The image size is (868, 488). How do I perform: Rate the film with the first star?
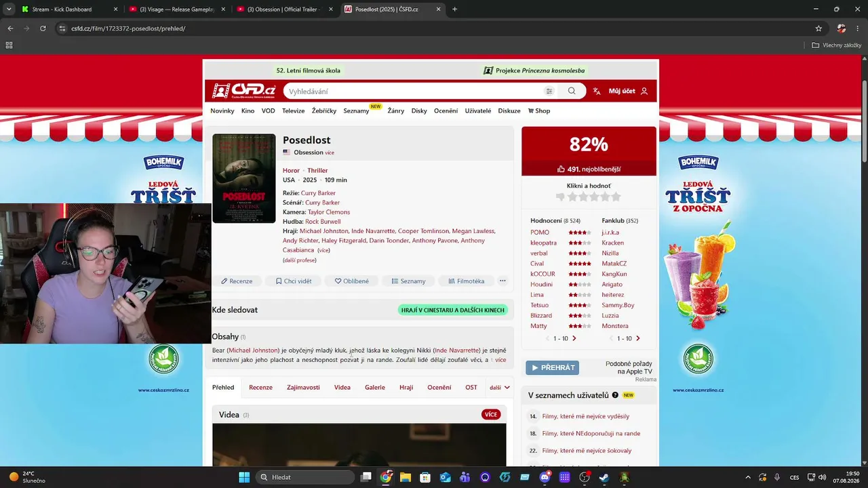point(572,197)
